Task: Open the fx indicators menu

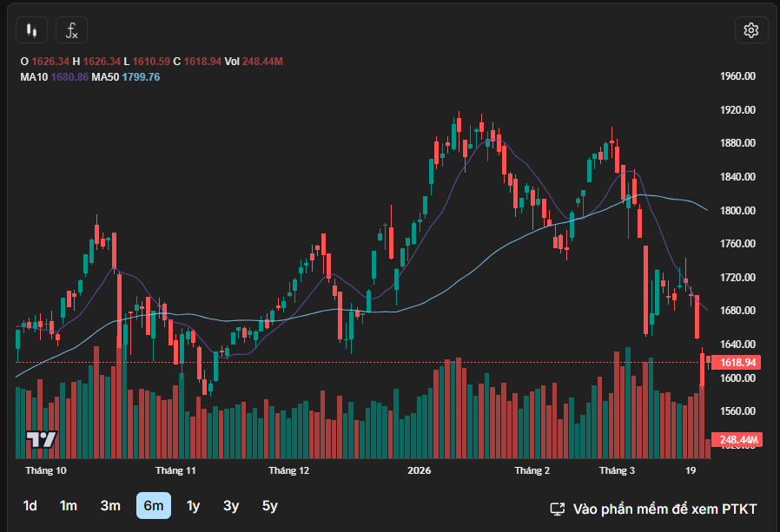Action: 72,30
